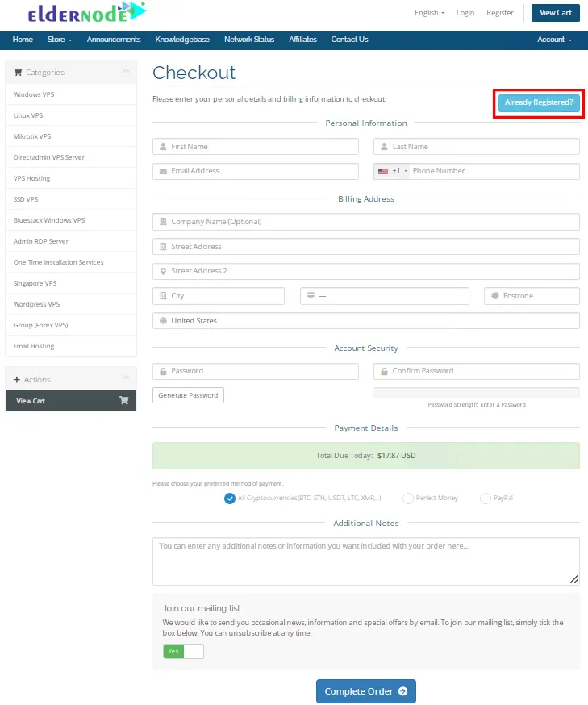Click the Already Registered? button
Screen dimensions: 588x705
(x=539, y=102)
